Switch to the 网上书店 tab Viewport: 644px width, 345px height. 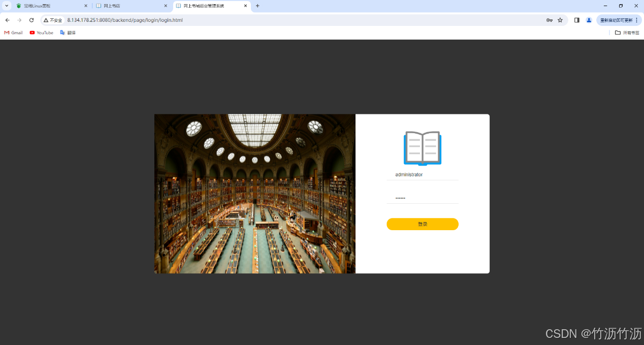click(x=131, y=6)
